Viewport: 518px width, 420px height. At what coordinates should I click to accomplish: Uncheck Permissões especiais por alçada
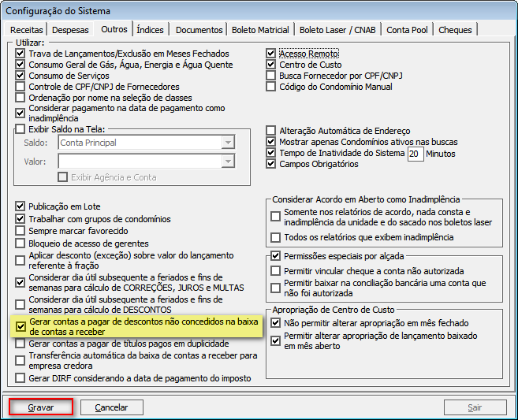(x=275, y=256)
